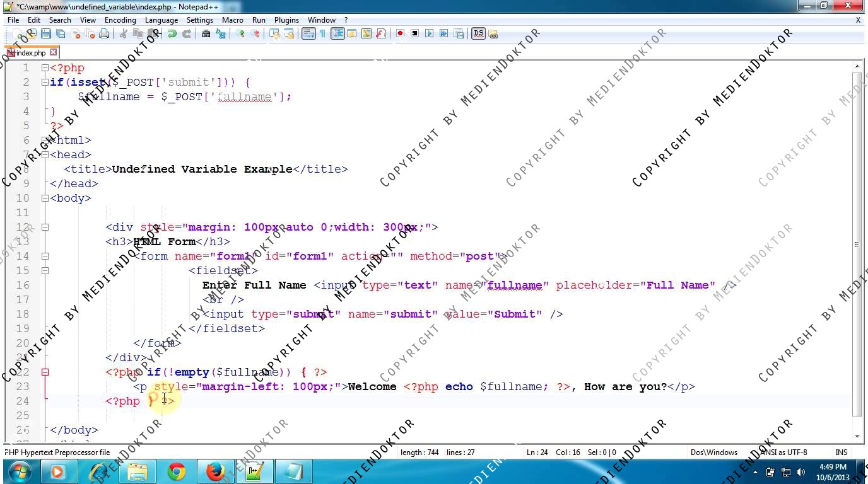
Task: Collapse the fieldset fold on line 15
Action: (x=45, y=271)
